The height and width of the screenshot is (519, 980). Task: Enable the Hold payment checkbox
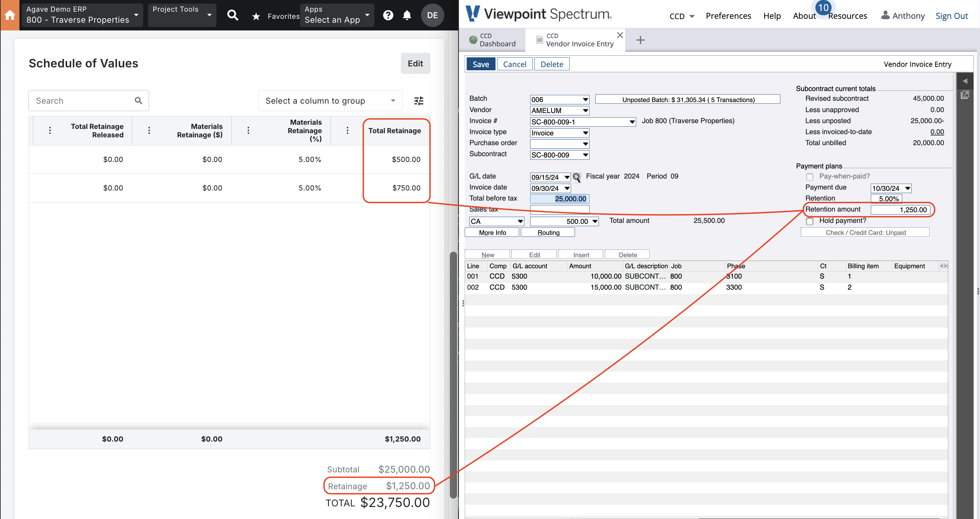click(x=809, y=221)
